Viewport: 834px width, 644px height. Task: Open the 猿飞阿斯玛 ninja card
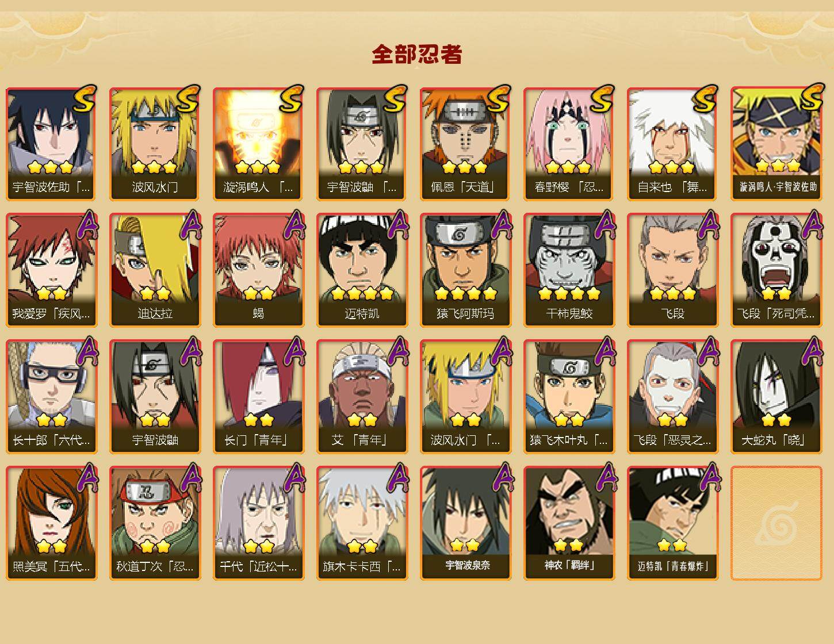tap(465, 270)
